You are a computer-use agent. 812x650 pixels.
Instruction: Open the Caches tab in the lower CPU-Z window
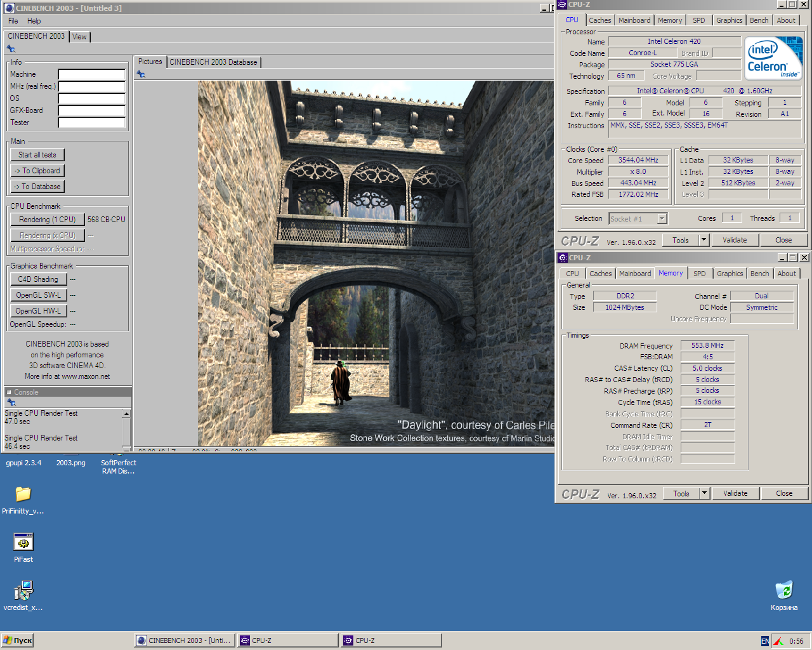(601, 274)
